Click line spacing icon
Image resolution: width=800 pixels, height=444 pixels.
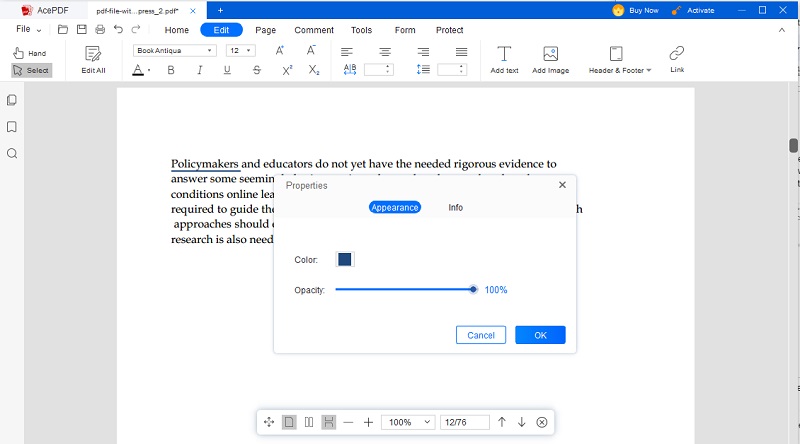(423, 69)
